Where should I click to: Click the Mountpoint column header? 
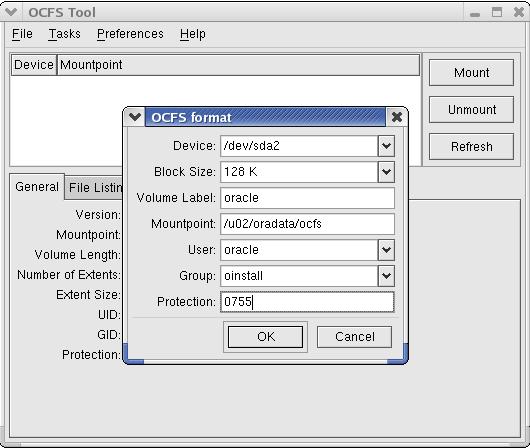(x=238, y=65)
